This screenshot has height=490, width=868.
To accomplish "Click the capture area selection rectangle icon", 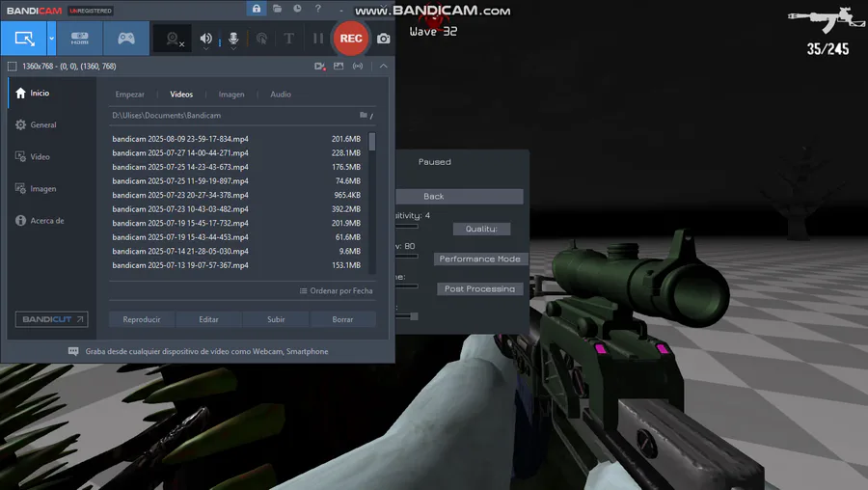I will pyautogui.click(x=13, y=67).
